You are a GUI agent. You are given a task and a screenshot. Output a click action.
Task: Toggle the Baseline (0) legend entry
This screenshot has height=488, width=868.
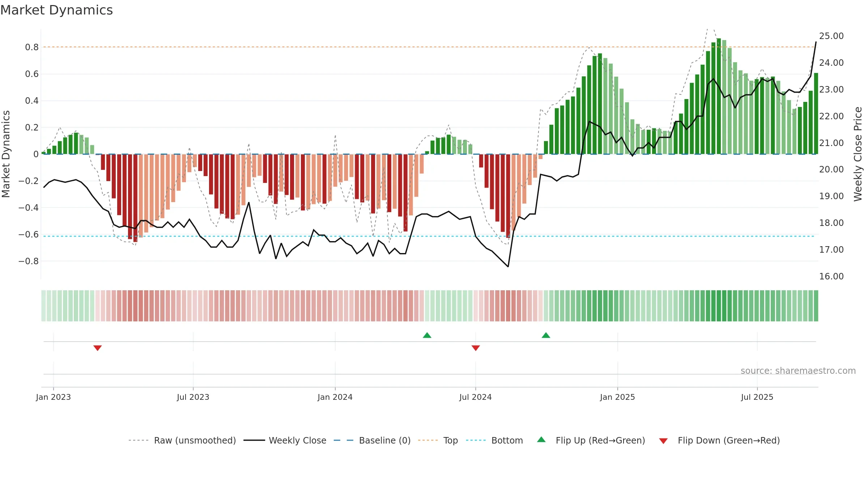[372, 440]
